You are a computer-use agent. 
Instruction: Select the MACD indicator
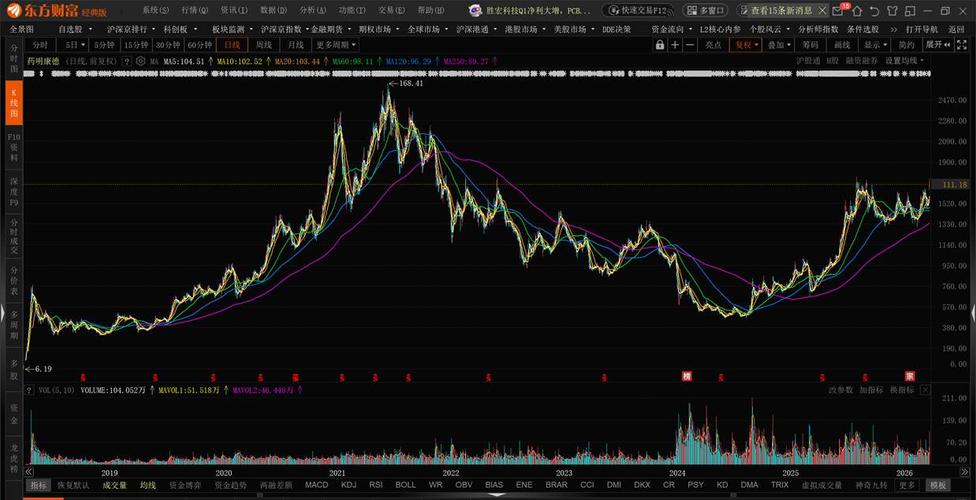click(x=316, y=485)
